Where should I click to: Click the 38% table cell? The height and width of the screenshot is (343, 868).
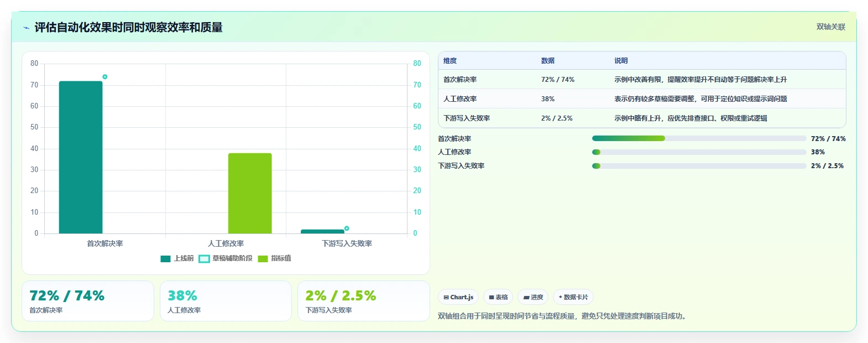point(548,99)
